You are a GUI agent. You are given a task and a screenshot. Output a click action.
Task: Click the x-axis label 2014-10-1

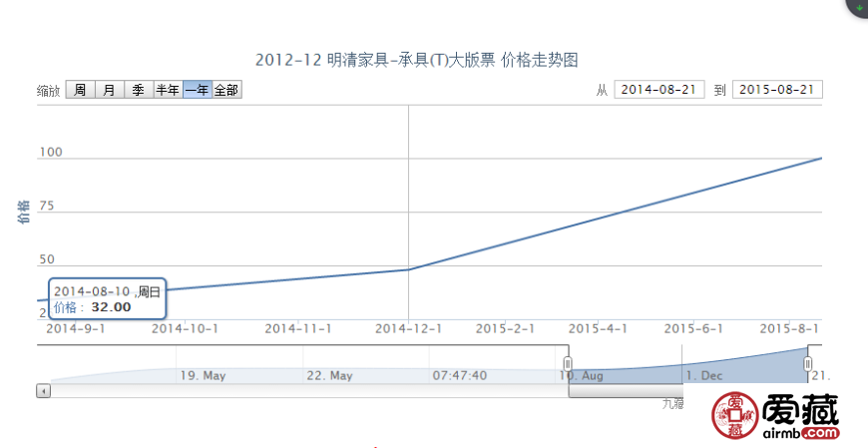[185, 328]
